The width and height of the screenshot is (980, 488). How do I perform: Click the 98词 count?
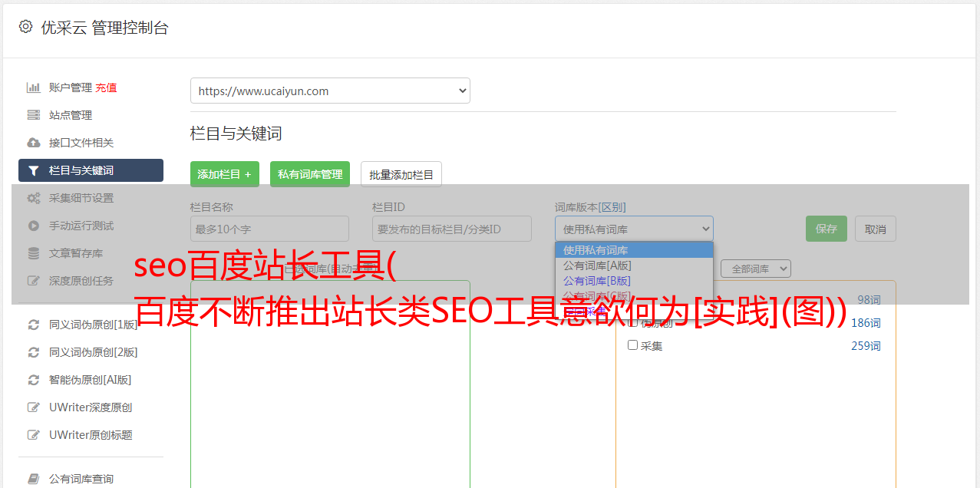(x=869, y=300)
